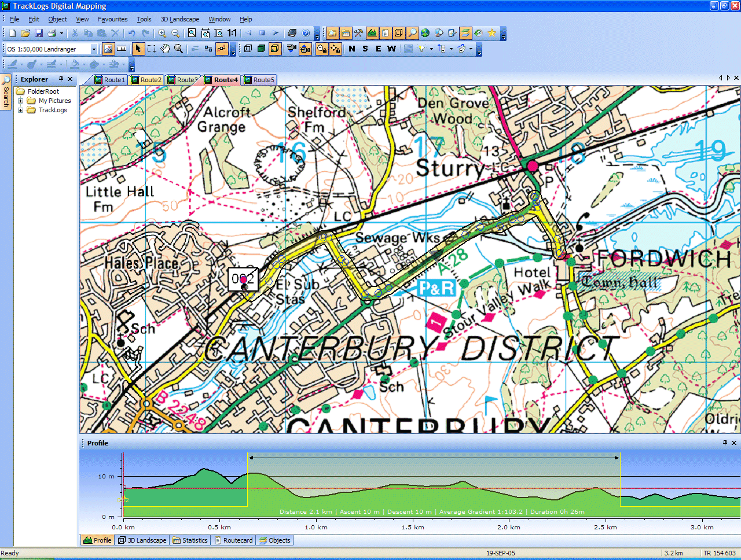Set zoom to 1:1 scale

(x=232, y=33)
